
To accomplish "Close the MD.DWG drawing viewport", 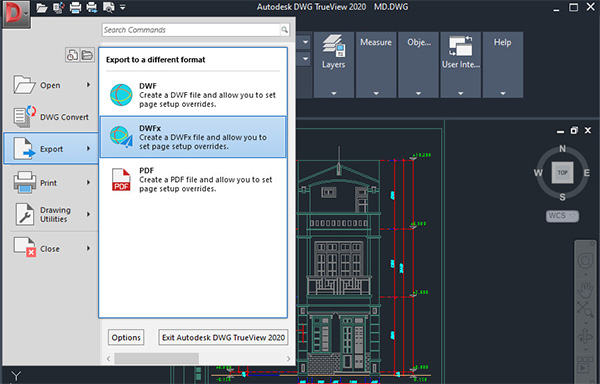I will pos(588,130).
